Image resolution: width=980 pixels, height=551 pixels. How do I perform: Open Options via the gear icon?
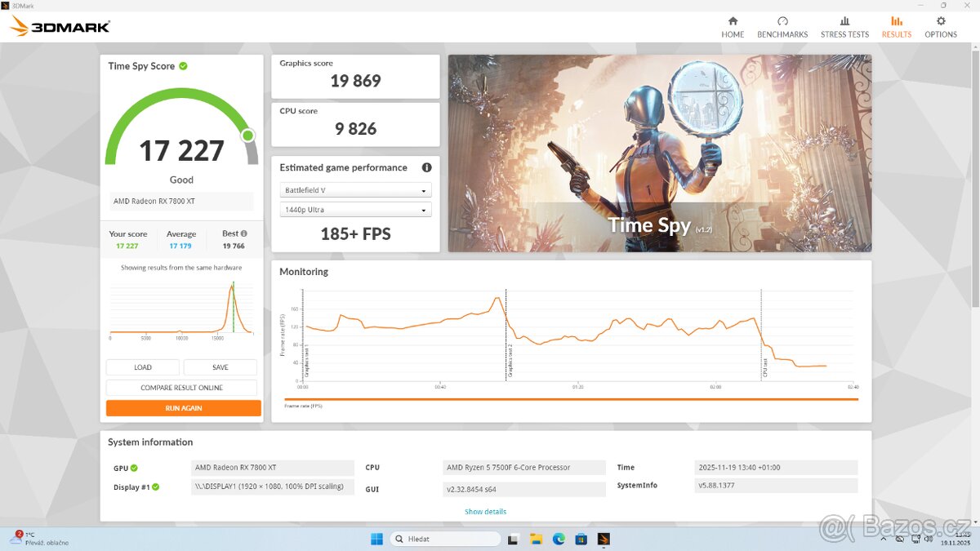[941, 25]
